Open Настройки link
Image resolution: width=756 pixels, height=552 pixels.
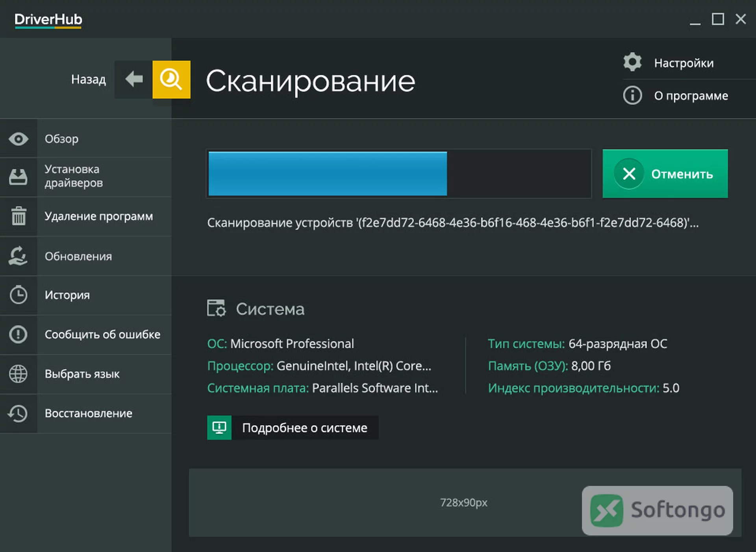click(x=684, y=63)
